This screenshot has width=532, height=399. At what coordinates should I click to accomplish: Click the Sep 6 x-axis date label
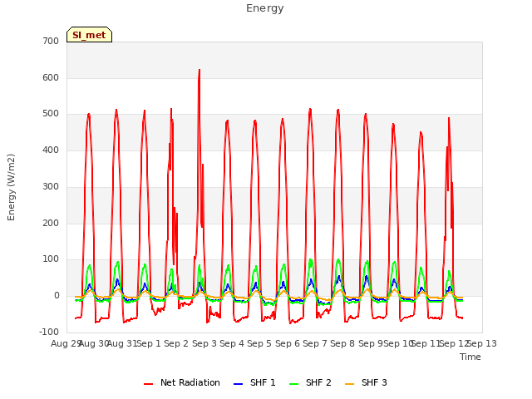click(x=288, y=343)
